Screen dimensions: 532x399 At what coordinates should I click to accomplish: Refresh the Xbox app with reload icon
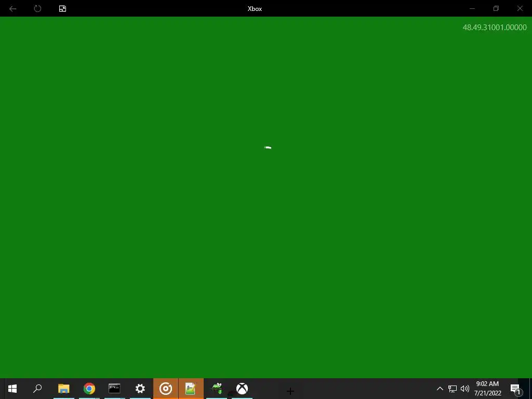(37, 8)
